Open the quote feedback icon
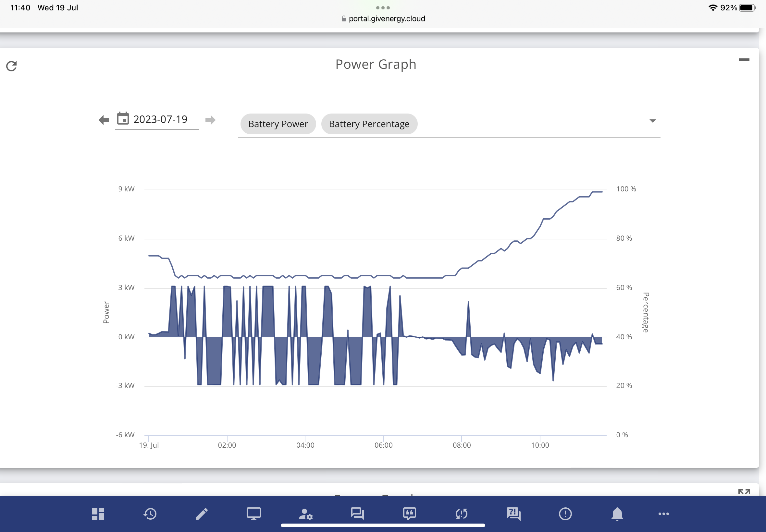 pyautogui.click(x=409, y=514)
